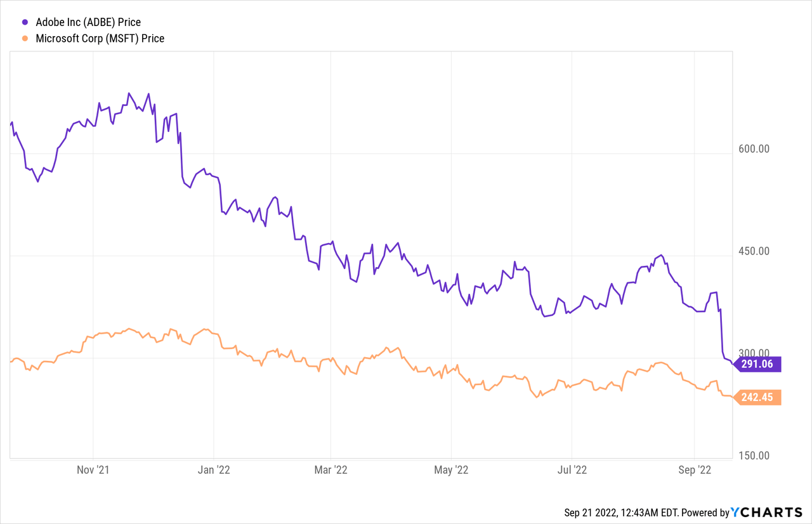Select the Microsoft Corp (MSFT) Price legend label
The image size is (812, 524).
point(100,39)
